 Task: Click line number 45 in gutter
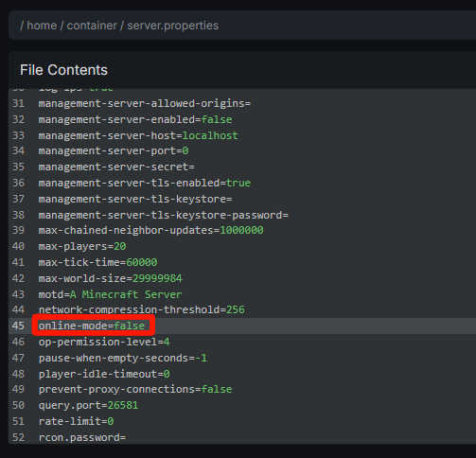pos(18,326)
